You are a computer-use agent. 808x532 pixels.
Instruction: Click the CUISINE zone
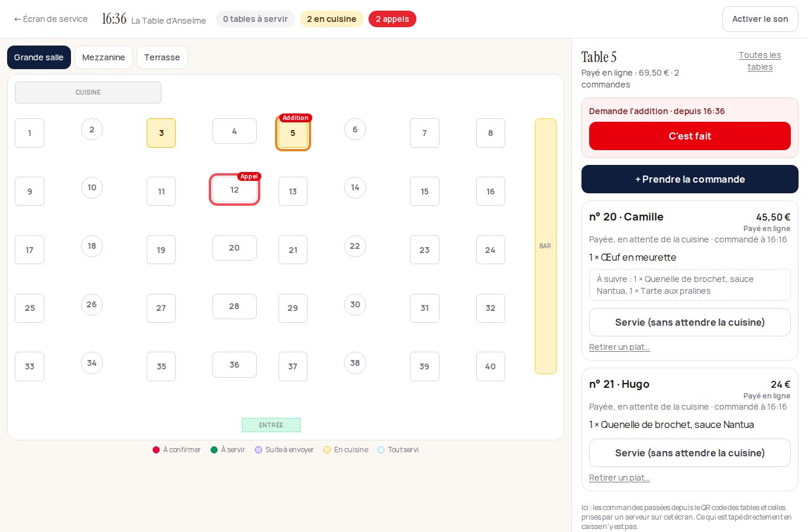click(88, 92)
